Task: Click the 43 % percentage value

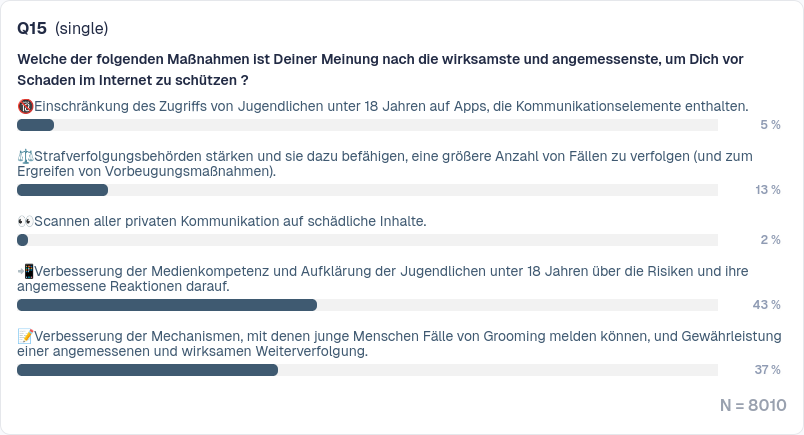Action: pyautogui.click(x=766, y=305)
